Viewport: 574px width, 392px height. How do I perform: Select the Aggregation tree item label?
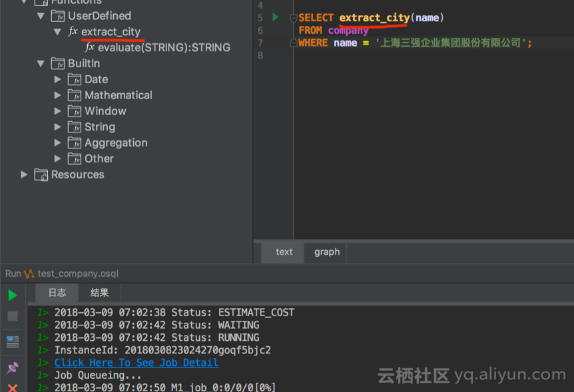pos(116,142)
